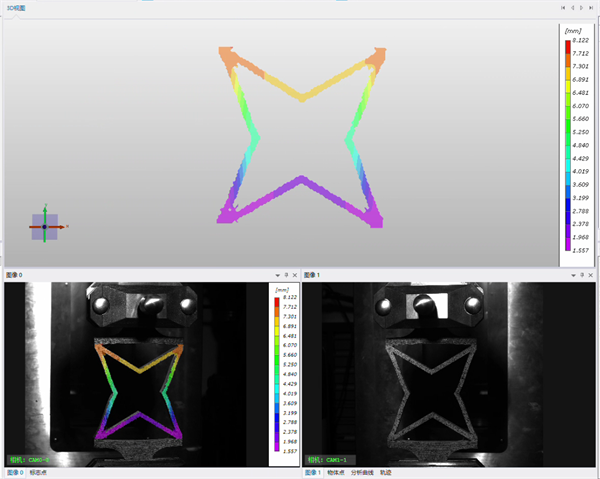
Task: Open the 图像 0 panel dropdown arrow
Action: coord(277,275)
